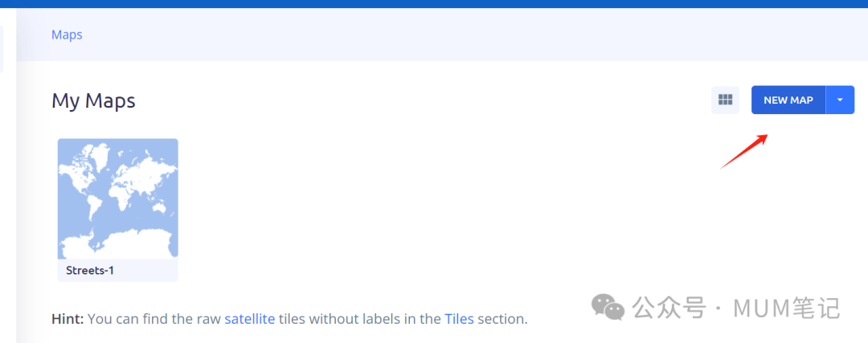Click Antarctica on the Streets-1 preview
This screenshot has width=868, height=343.
click(117, 242)
